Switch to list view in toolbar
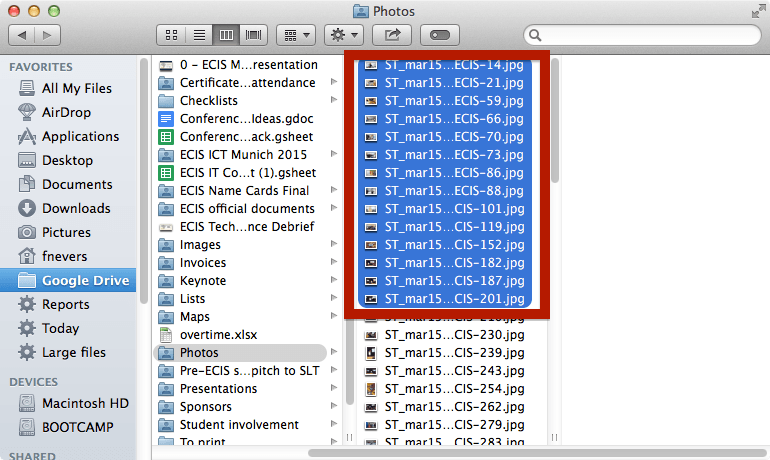This screenshot has height=460, width=770. (200, 35)
